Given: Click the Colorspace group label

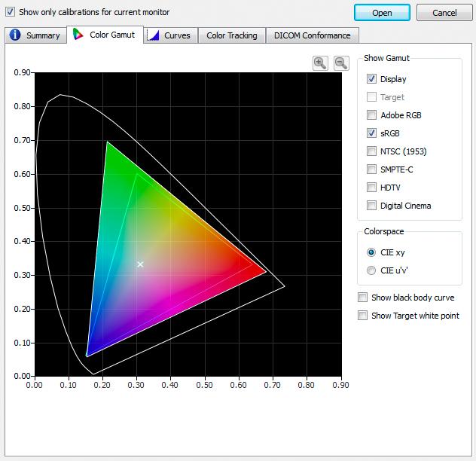Looking at the screenshot, I should (383, 231).
